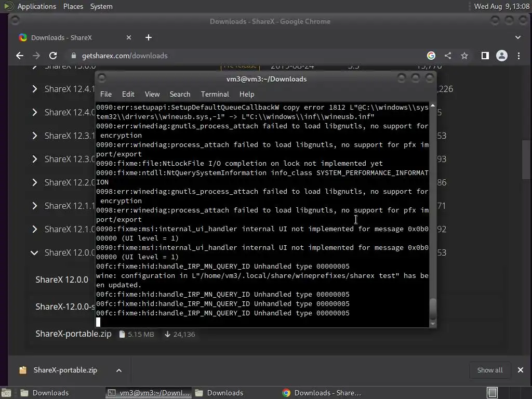The height and width of the screenshot is (399, 532).
Task: Click Show all downloads button
Action: [489, 370]
